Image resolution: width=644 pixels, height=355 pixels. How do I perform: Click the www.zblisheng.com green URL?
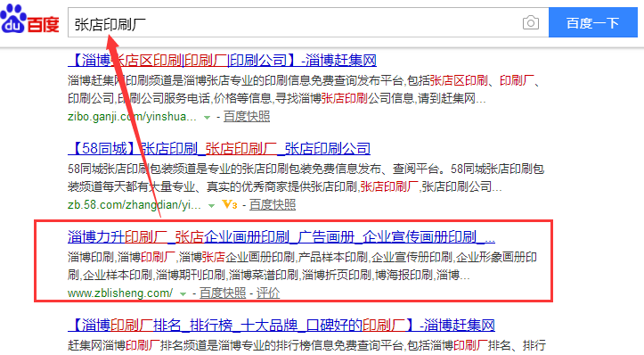(x=120, y=293)
